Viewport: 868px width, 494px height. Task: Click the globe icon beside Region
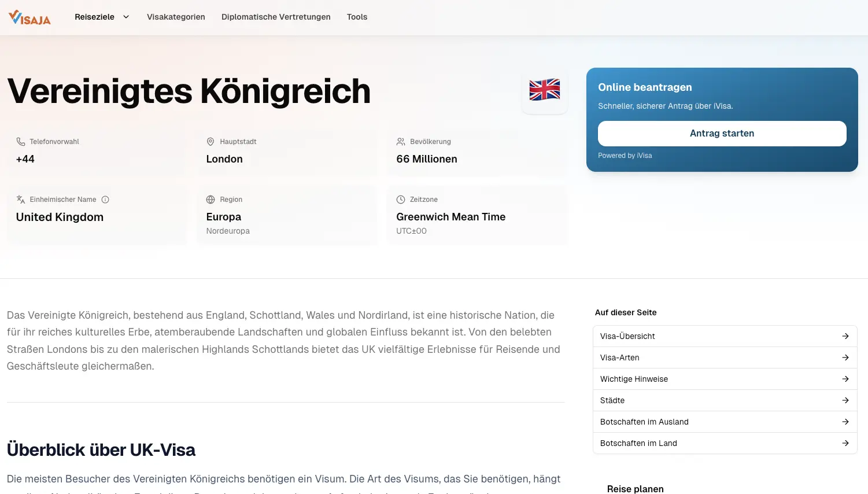coord(210,199)
